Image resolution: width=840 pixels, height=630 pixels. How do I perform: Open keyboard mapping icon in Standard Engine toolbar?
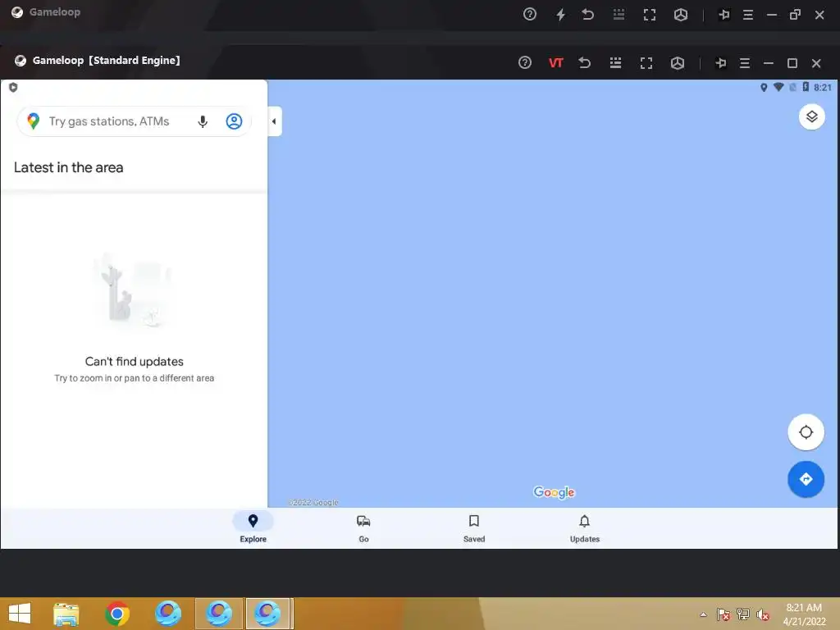[x=615, y=63]
